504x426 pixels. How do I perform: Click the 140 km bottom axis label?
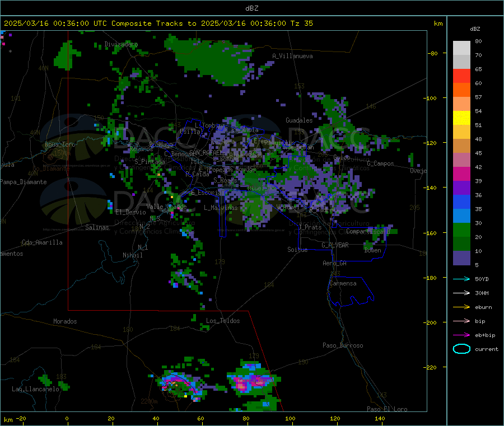[380, 418]
